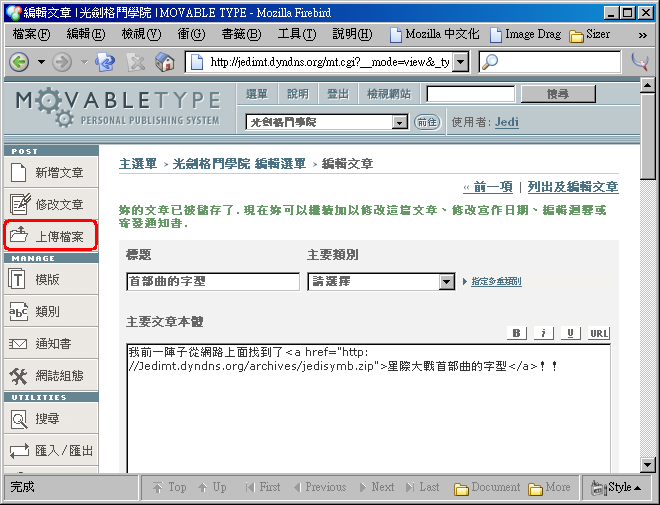Image resolution: width=660 pixels, height=505 pixels.
Task: Click inside the 主要文章本體 text area
Action: (x=368, y=408)
